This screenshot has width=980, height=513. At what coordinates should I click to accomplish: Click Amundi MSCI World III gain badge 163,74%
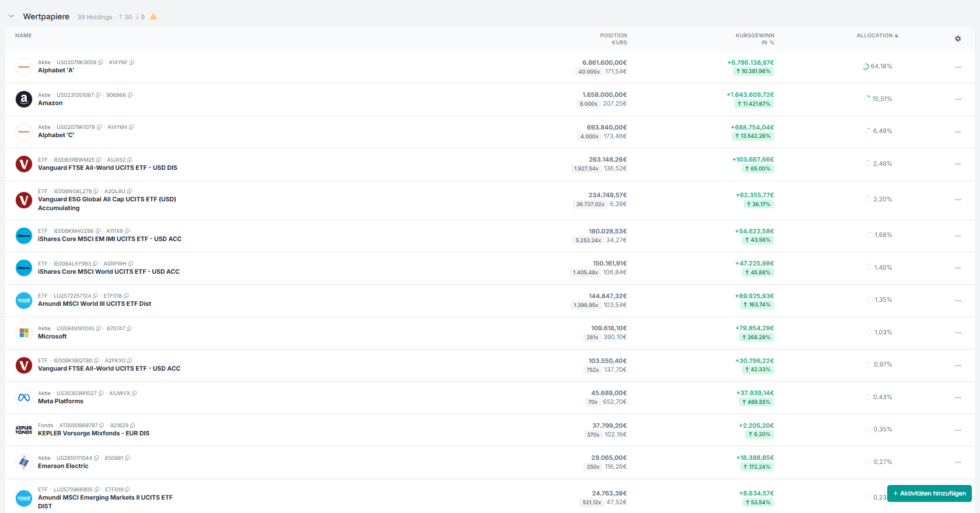[757, 305]
